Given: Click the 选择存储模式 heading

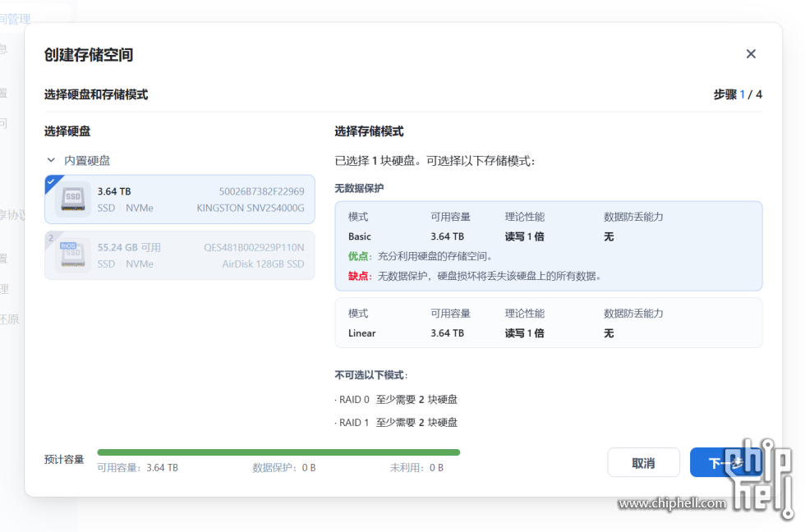Looking at the screenshot, I should tap(369, 131).
